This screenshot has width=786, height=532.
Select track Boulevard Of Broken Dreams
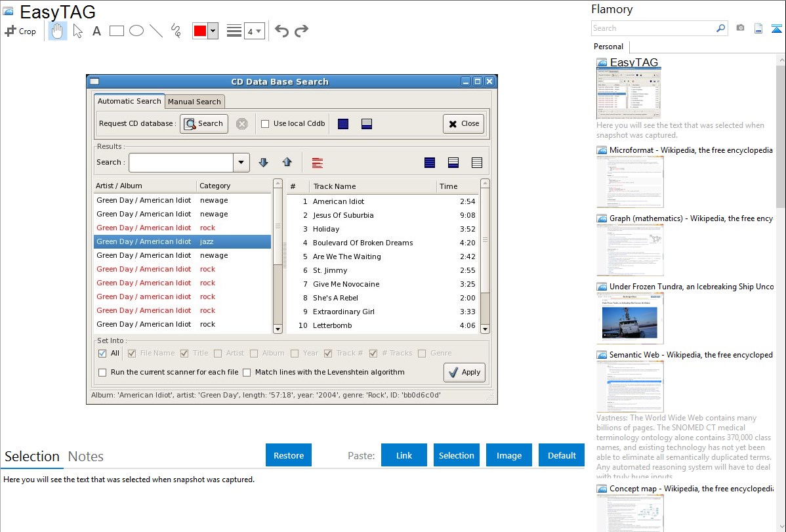pyautogui.click(x=383, y=243)
